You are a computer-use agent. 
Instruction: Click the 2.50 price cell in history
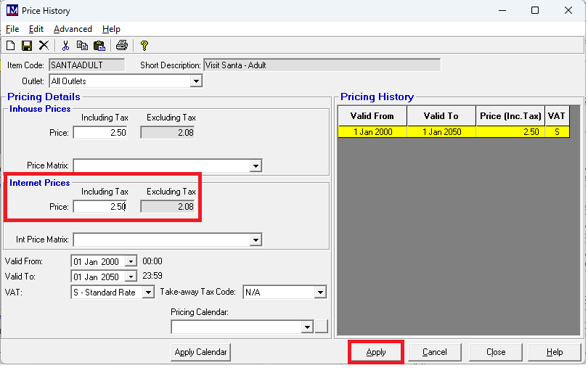(x=510, y=132)
